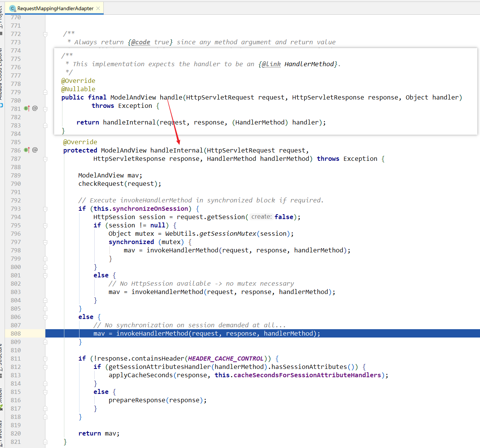Click the {@link HandlerMethod} reference in popup

pyautogui.click(x=298, y=64)
